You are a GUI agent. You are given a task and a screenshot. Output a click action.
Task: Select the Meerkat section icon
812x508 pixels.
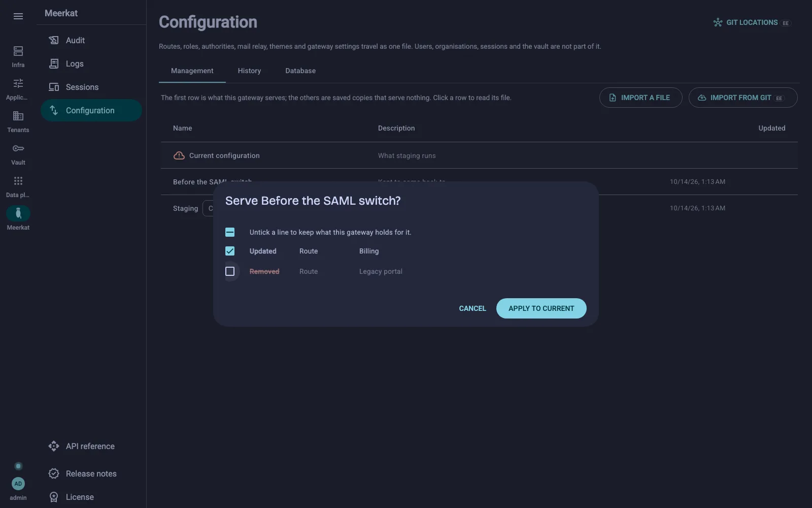[x=18, y=213]
